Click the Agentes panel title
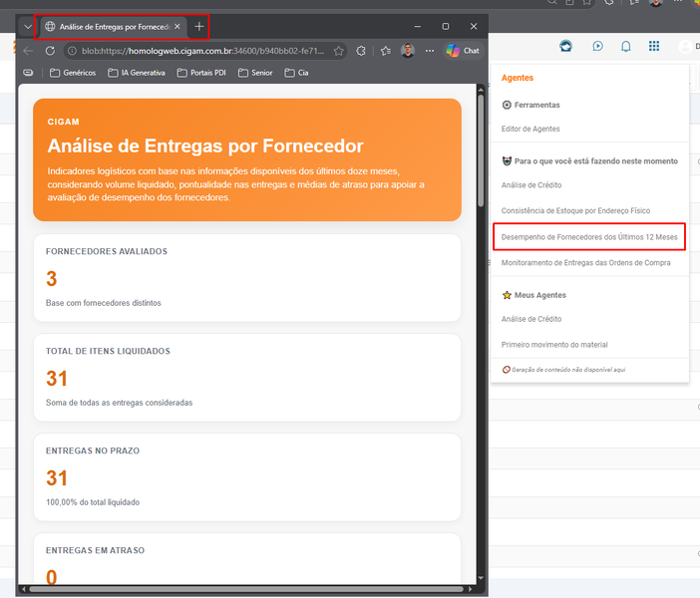 pyautogui.click(x=517, y=78)
